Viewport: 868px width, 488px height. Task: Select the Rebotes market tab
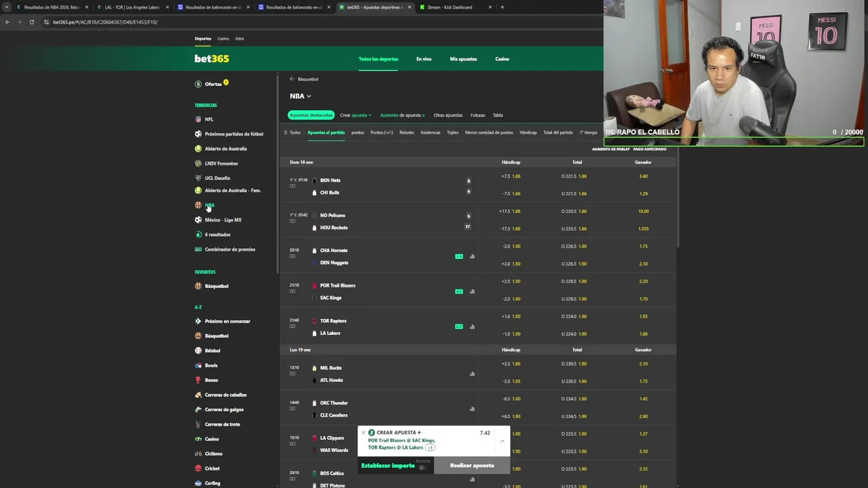tap(407, 133)
